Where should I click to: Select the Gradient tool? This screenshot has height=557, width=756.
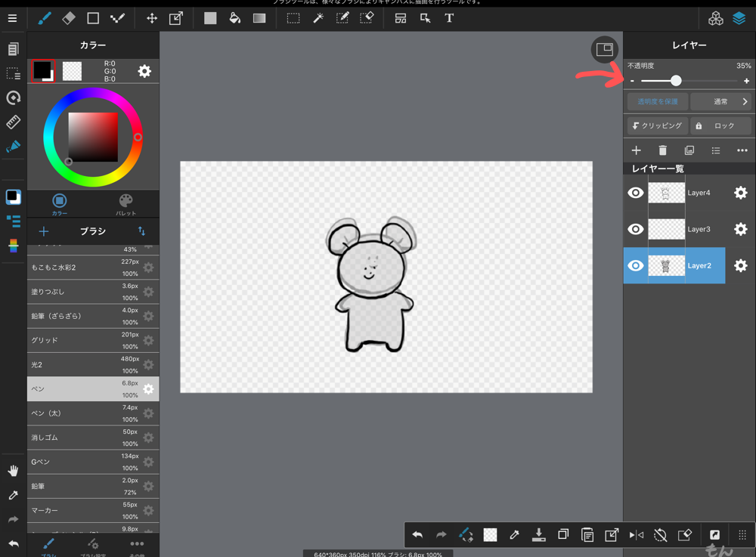[259, 18]
